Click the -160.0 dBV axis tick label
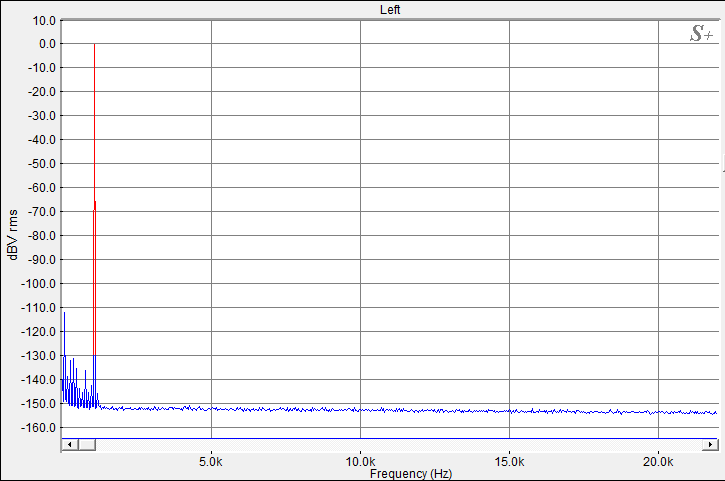This screenshot has height=481, width=725. [x=38, y=428]
